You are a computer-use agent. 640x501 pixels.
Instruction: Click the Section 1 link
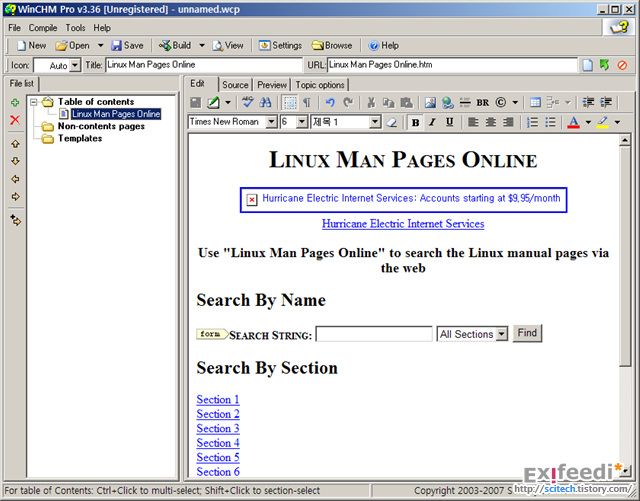pyautogui.click(x=218, y=399)
